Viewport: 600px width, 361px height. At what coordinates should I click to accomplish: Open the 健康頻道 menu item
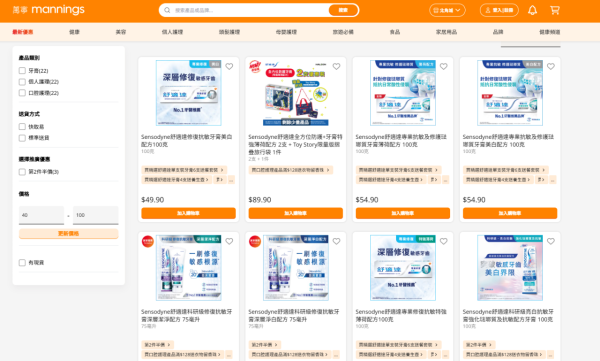549,32
